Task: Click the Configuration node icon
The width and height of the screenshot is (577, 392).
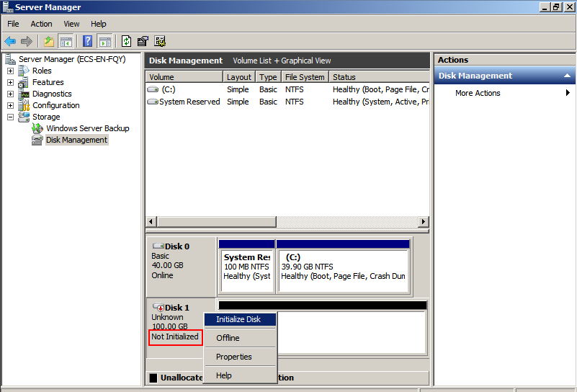Action: pos(24,105)
